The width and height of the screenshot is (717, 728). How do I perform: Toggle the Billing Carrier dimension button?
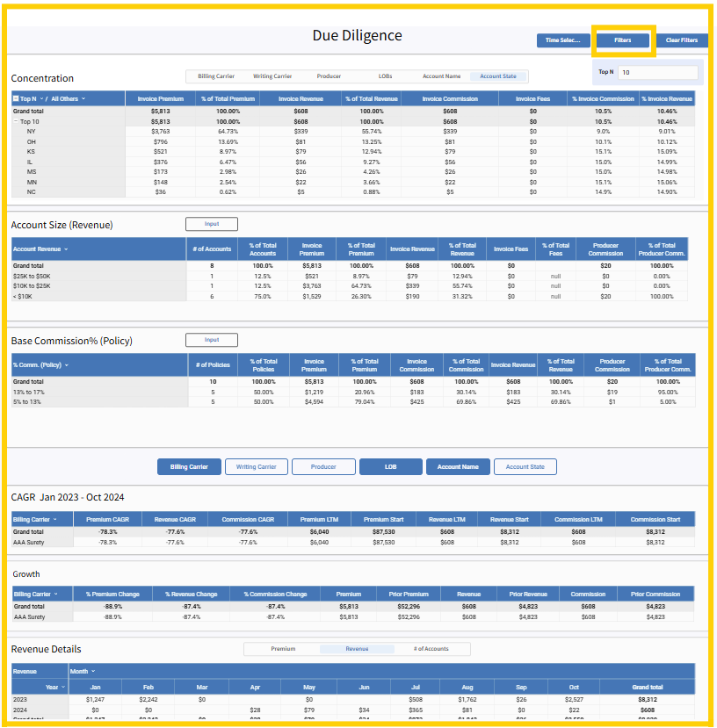[x=189, y=467]
